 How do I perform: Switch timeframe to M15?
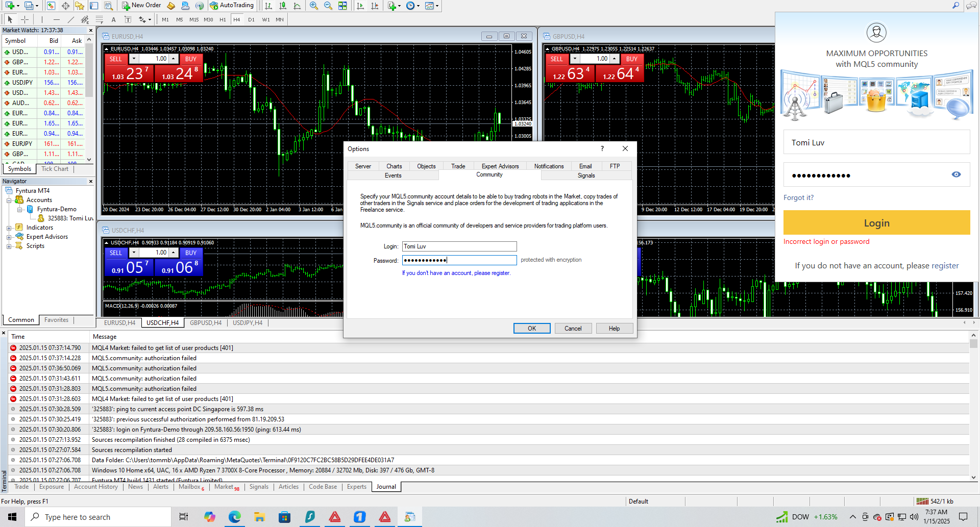[x=194, y=19]
